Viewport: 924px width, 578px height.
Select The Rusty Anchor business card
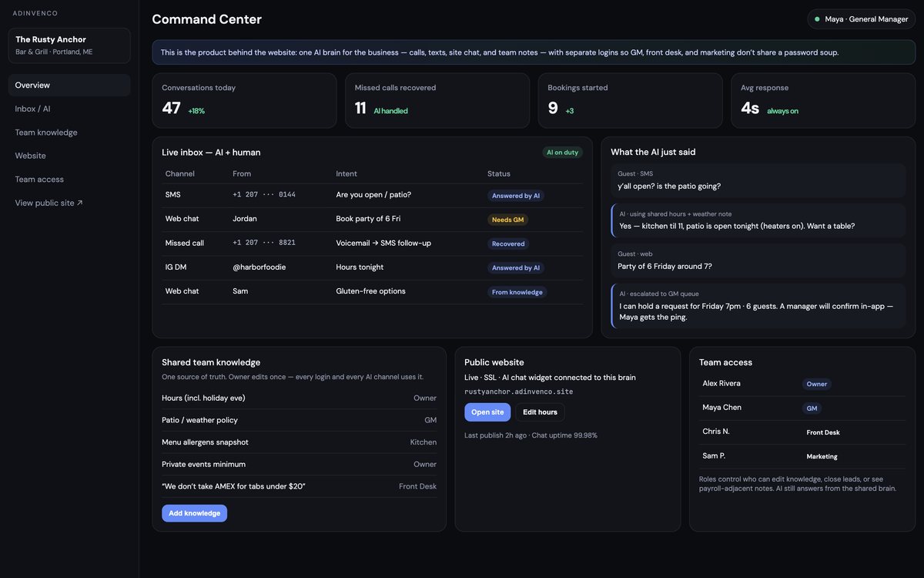(x=69, y=45)
